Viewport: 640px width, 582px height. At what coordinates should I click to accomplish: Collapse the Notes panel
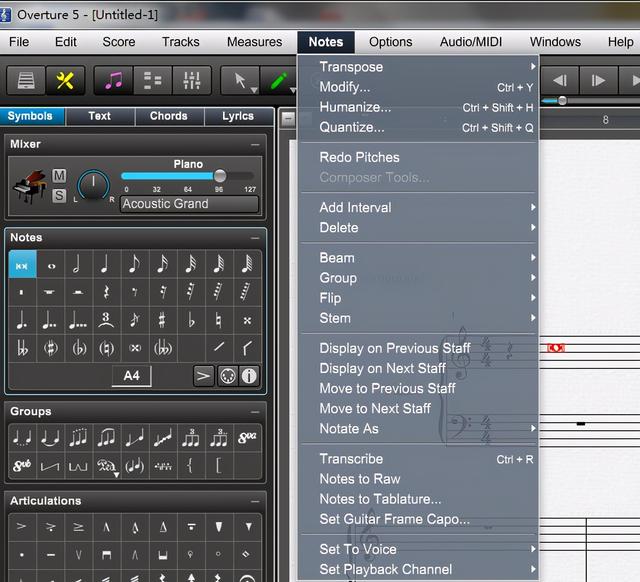[x=255, y=238]
